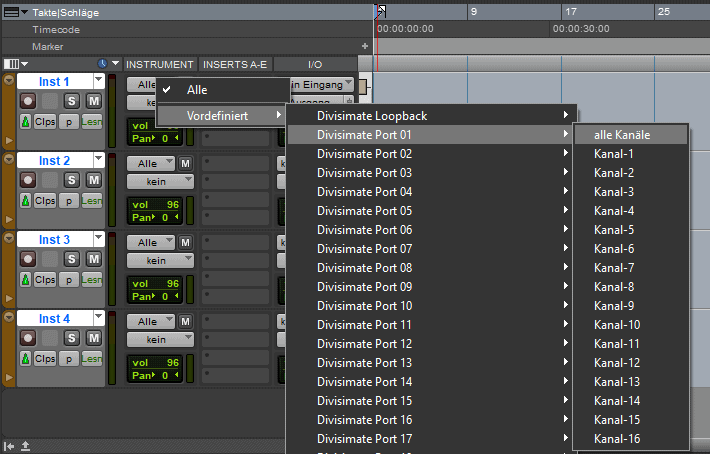This screenshot has height=454, width=710.
Task: Click the p button on Inst 1
Action: pos(69,122)
